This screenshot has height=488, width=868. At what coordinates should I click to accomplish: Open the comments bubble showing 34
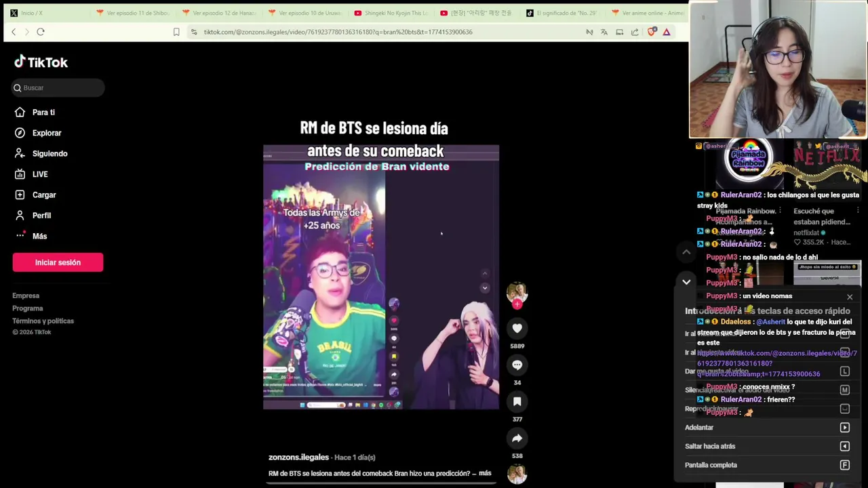517,365
